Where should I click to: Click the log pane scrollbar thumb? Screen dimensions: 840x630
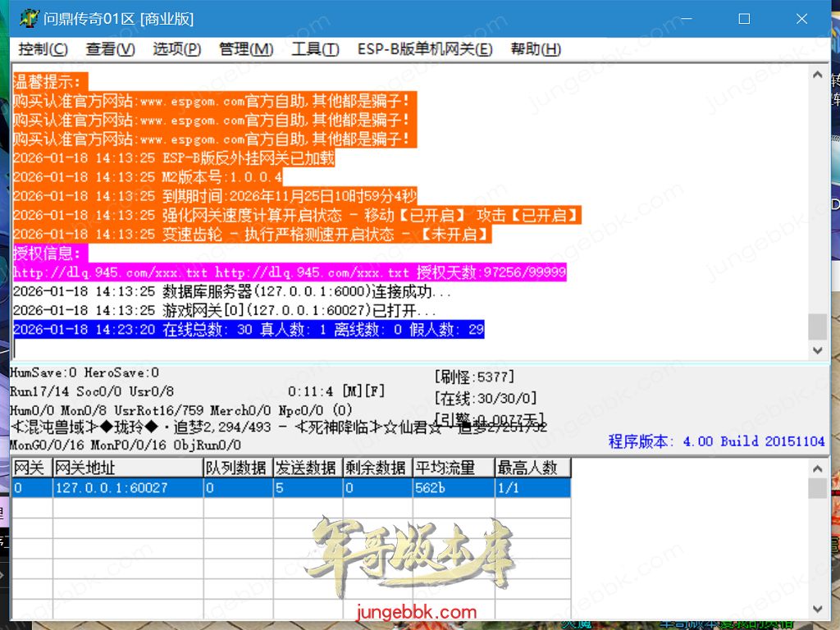(x=818, y=326)
